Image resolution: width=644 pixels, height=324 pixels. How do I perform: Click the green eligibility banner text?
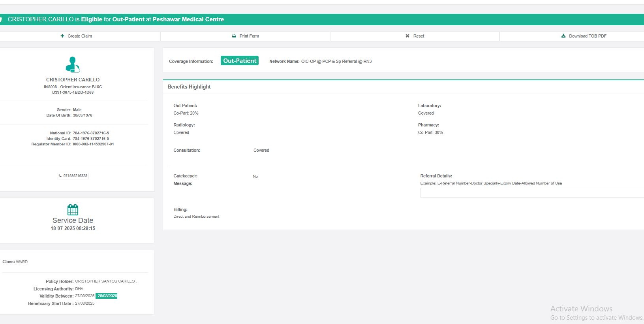116,19
